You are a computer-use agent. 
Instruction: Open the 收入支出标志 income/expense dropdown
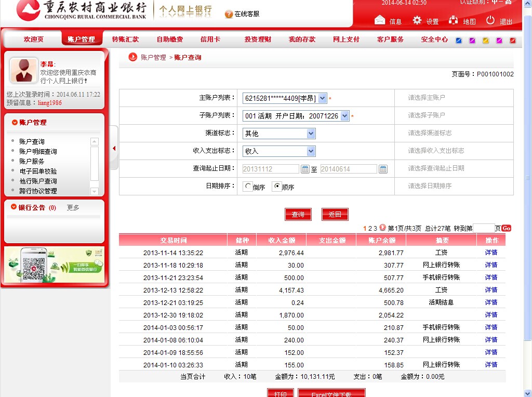[311, 151]
